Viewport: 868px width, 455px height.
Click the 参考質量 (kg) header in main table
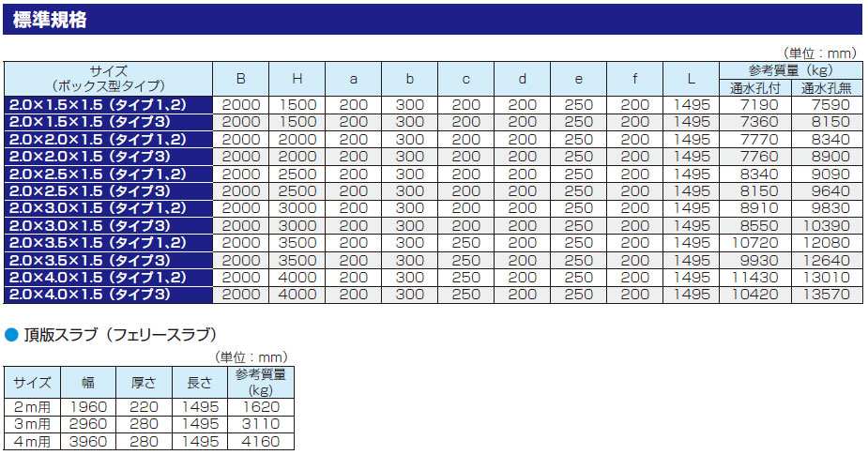tap(790, 70)
